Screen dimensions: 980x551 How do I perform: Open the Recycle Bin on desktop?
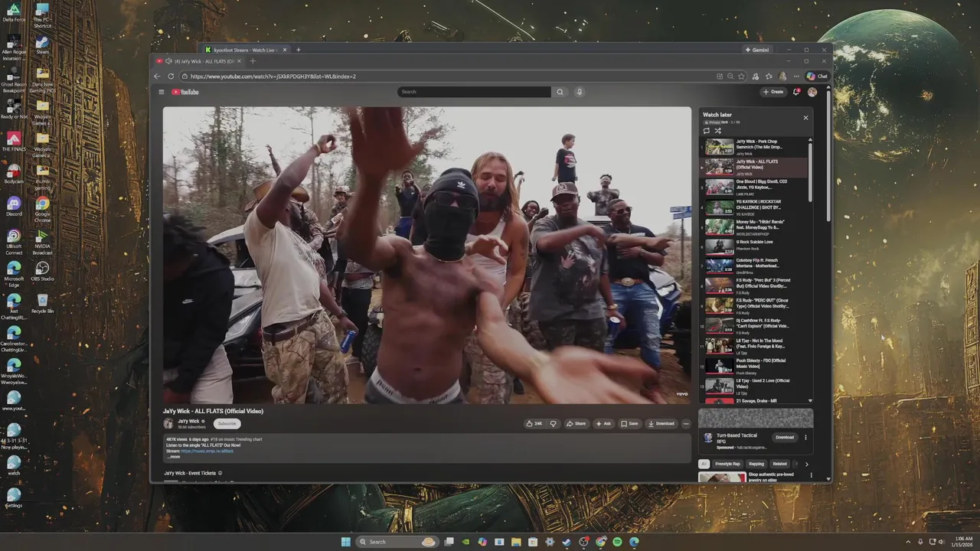[43, 304]
